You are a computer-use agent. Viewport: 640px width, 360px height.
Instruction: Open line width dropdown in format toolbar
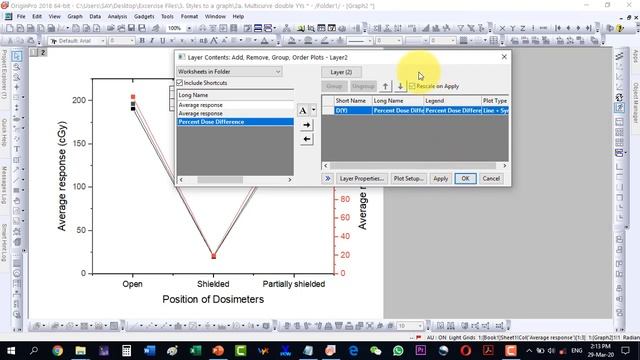(x=398, y=41)
